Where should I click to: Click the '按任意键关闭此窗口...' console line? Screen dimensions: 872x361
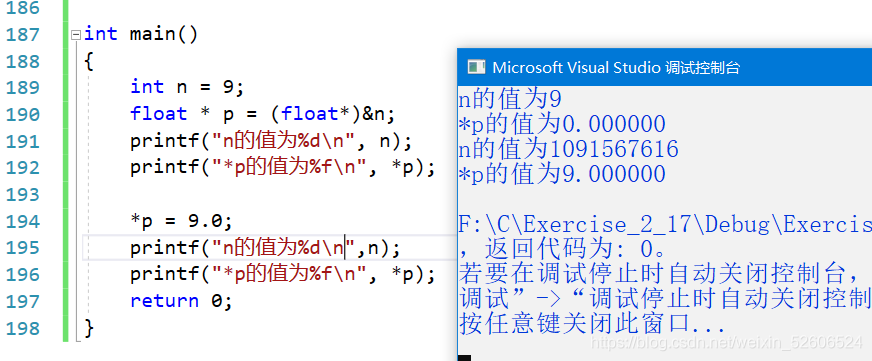click(592, 325)
